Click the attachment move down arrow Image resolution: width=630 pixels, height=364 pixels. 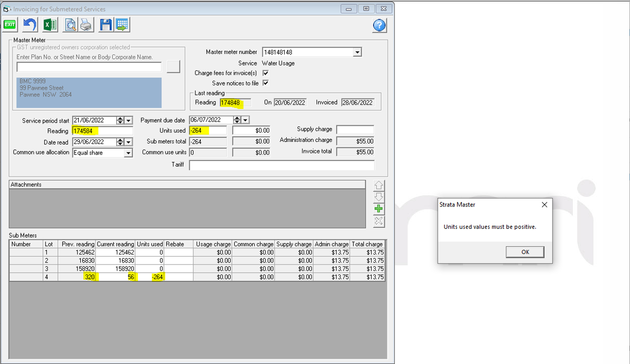click(x=378, y=197)
